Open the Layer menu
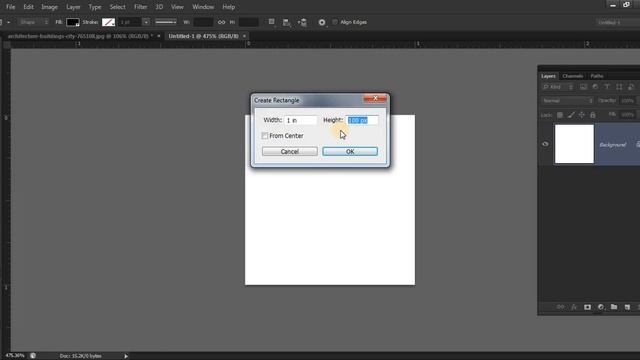Viewport: 640px width, 360px height. tap(73, 7)
